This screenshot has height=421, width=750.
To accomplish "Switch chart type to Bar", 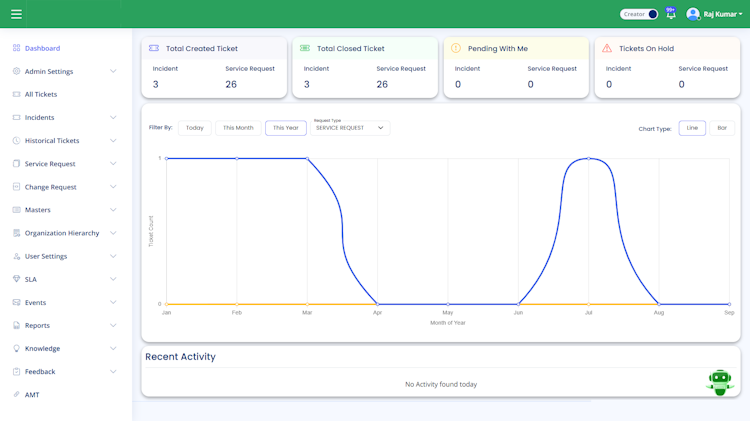I will click(722, 128).
